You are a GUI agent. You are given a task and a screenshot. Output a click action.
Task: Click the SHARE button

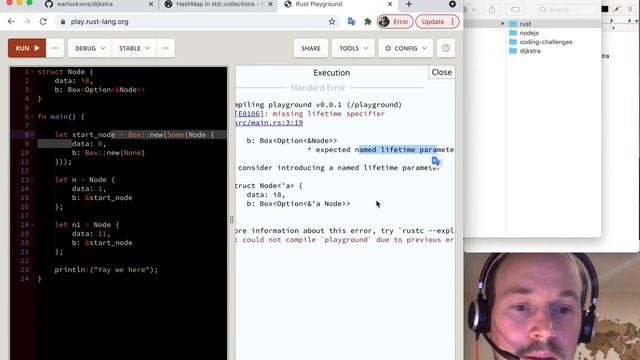click(x=311, y=48)
